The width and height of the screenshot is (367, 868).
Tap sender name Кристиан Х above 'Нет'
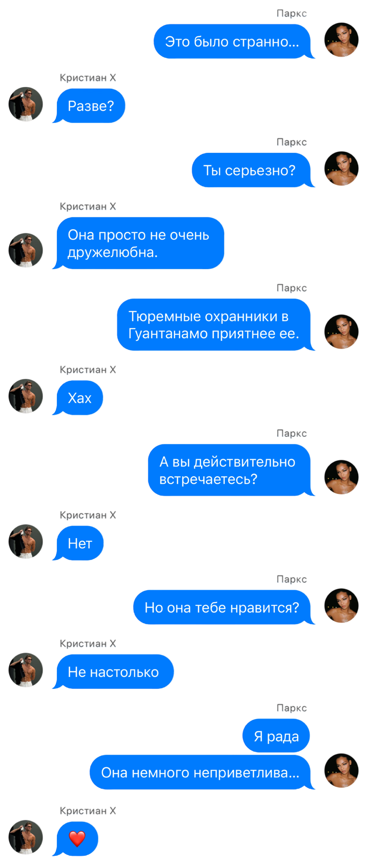[x=88, y=515]
